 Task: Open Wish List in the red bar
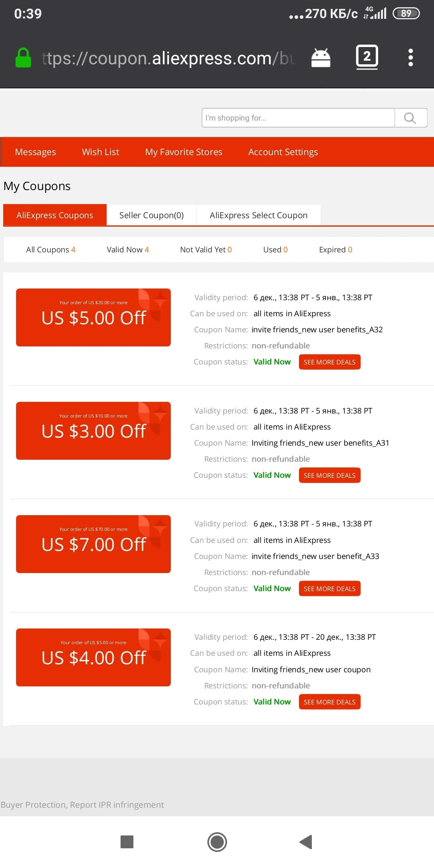(100, 152)
